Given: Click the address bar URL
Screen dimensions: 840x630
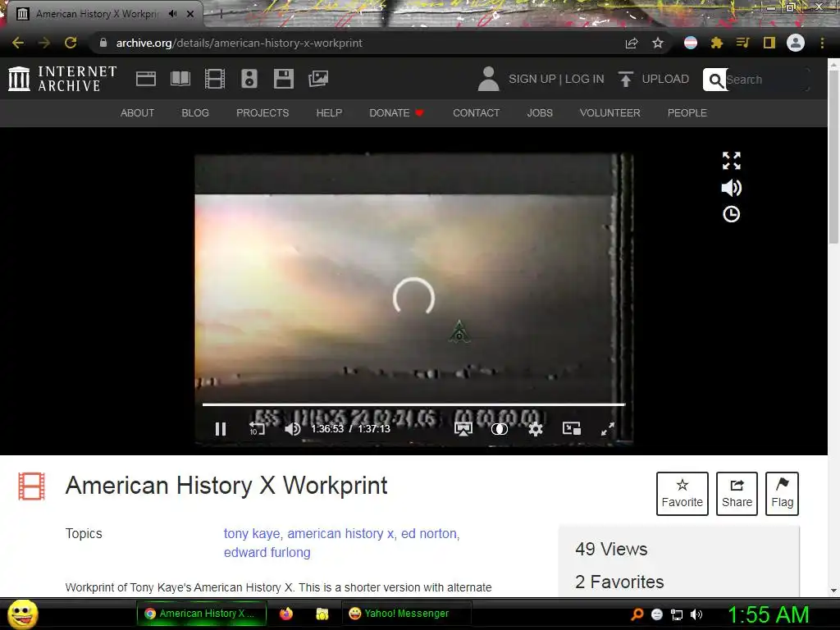Looking at the screenshot, I should [240, 43].
